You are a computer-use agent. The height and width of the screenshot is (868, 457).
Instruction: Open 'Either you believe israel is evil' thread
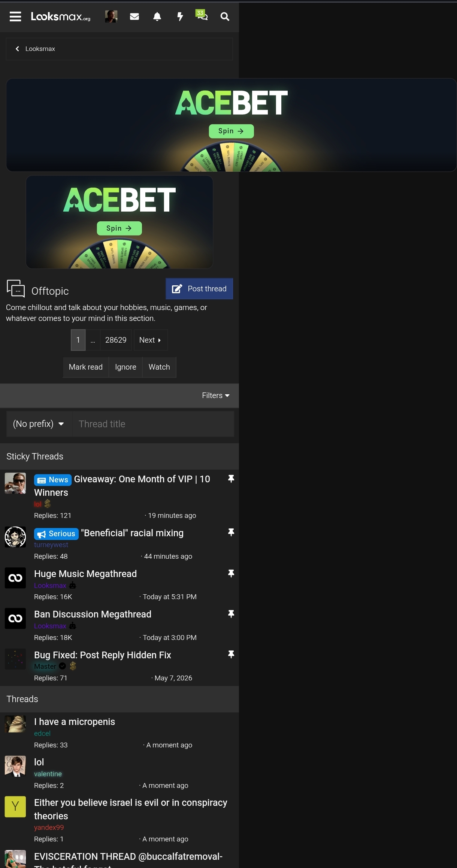[131, 809]
